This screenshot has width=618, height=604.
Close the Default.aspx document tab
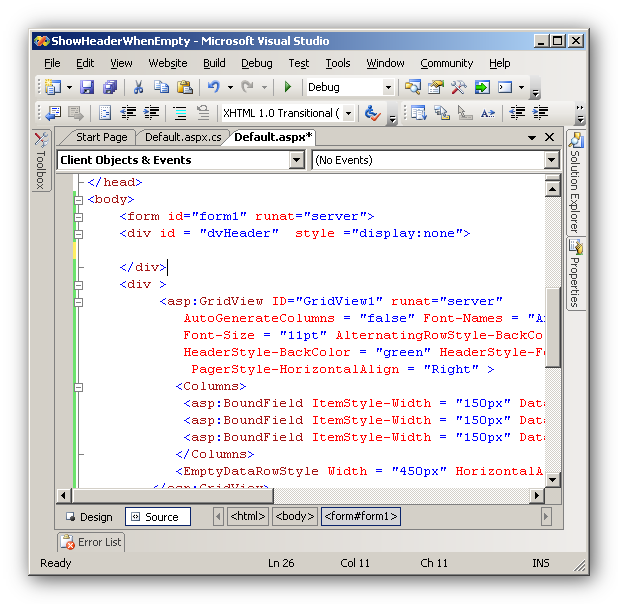click(x=549, y=137)
